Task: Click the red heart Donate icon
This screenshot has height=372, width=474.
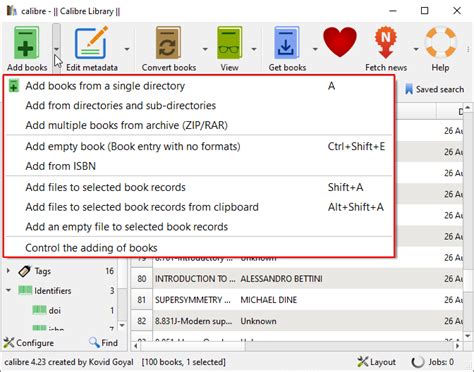Action: (x=340, y=42)
